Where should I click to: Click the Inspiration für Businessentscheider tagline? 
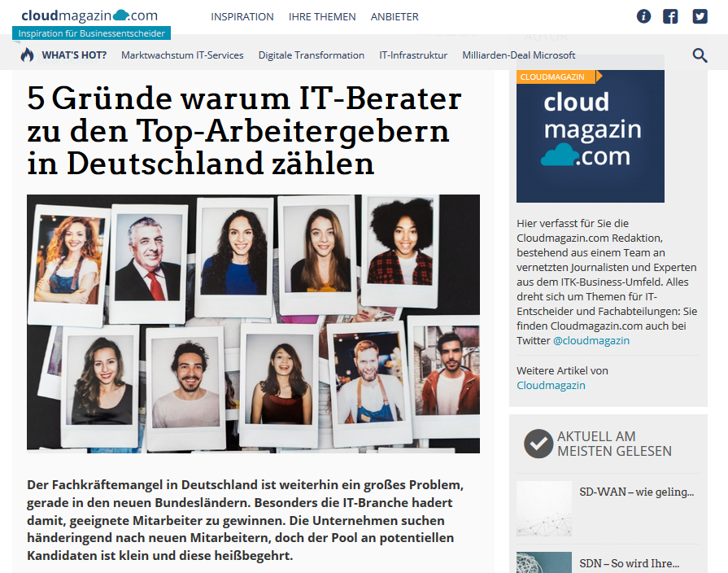(91, 33)
